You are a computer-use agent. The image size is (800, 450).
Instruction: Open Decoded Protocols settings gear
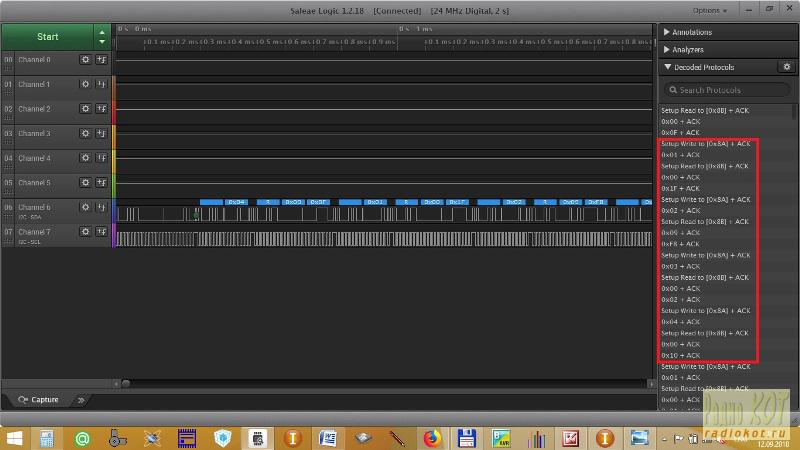[786, 67]
